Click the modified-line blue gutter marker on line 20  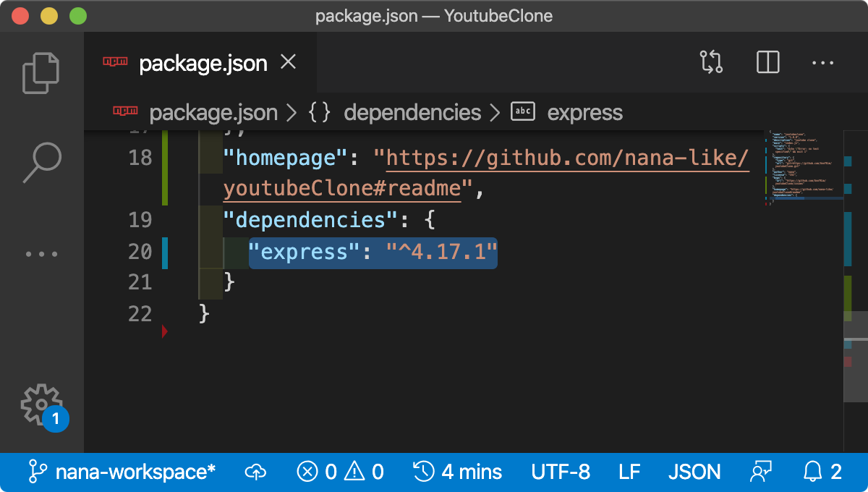(165, 253)
